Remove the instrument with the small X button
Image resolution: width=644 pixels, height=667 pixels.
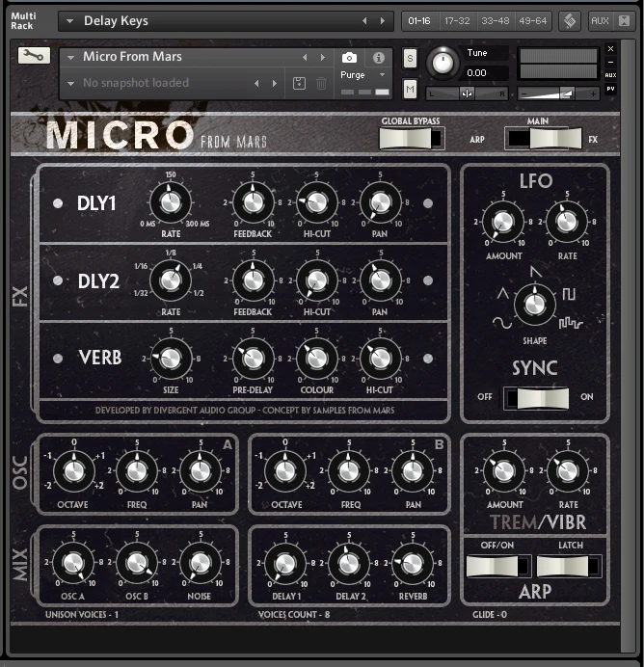(610, 48)
